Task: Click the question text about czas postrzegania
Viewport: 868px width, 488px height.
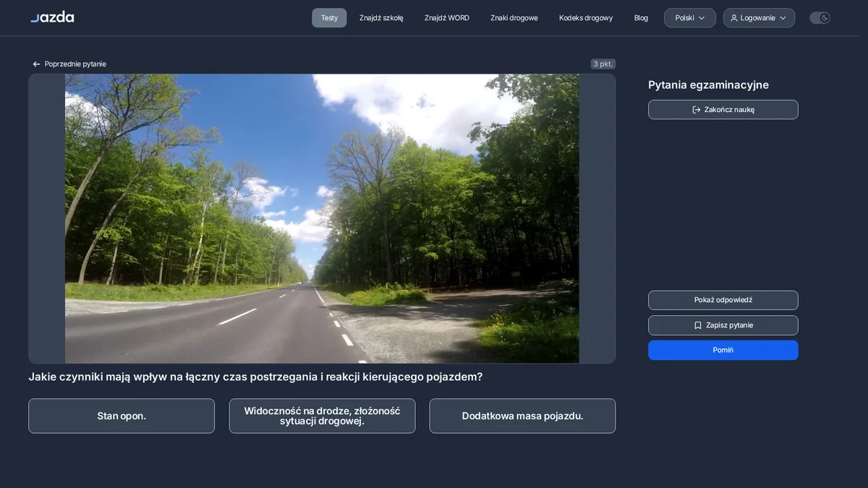Action: point(255,377)
